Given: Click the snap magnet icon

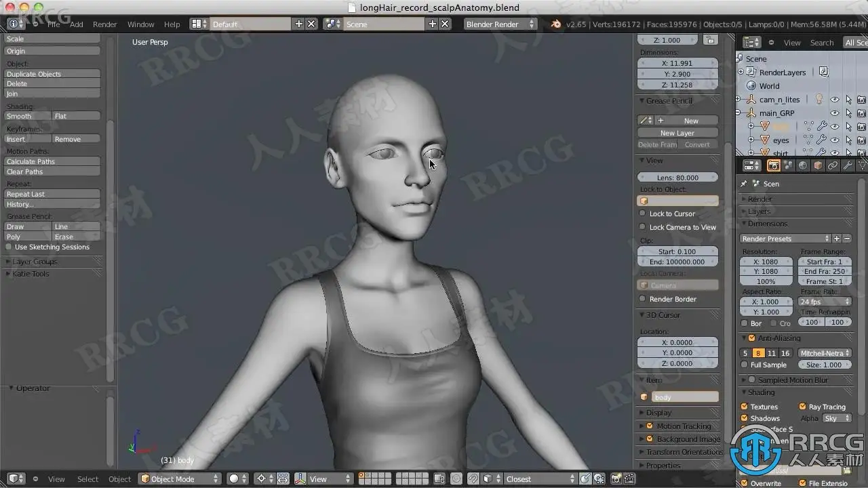Looking at the screenshot, I should point(473,479).
